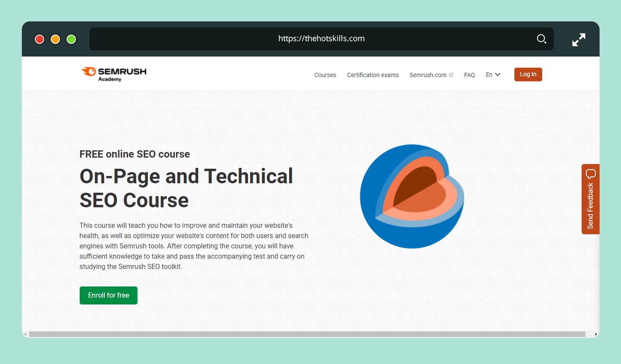Click the magnifier search icon in address bar
Viewport: 621px width, 364px height.
[541, 39]
